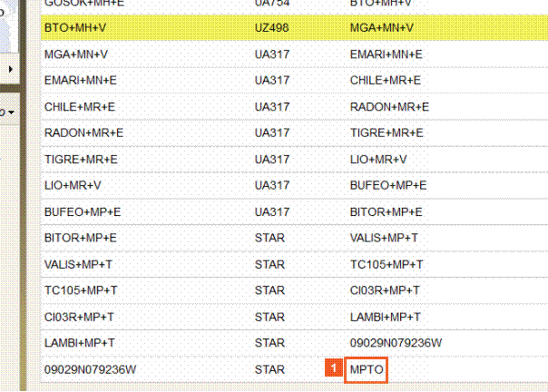Select 09029N079236W in the third column
The height and width of the screenshot is (392, 548).
[396, 343]
